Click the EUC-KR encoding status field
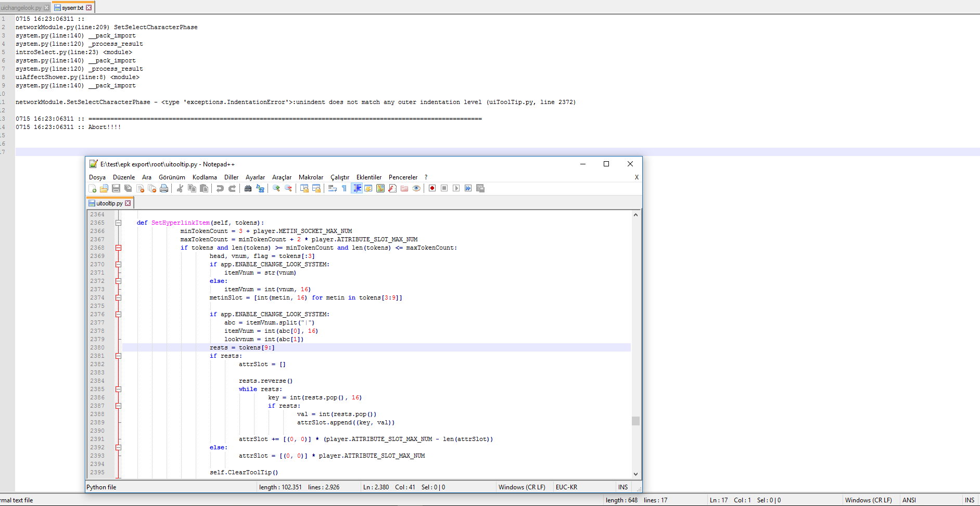 (566, 487)
